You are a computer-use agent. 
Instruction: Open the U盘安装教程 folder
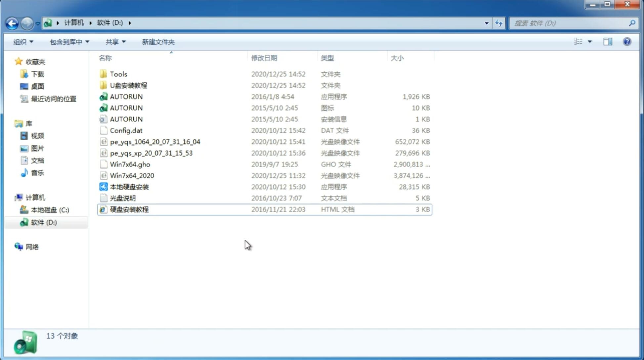point(129,85)
